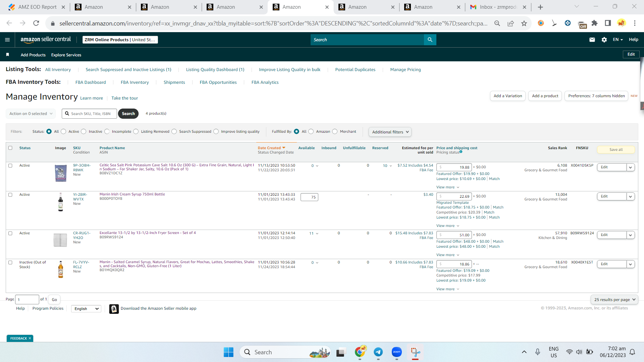The image size is (644, 362).
Task: Open Preferences: 7 columns hidden
Action: tap(596, 96)
